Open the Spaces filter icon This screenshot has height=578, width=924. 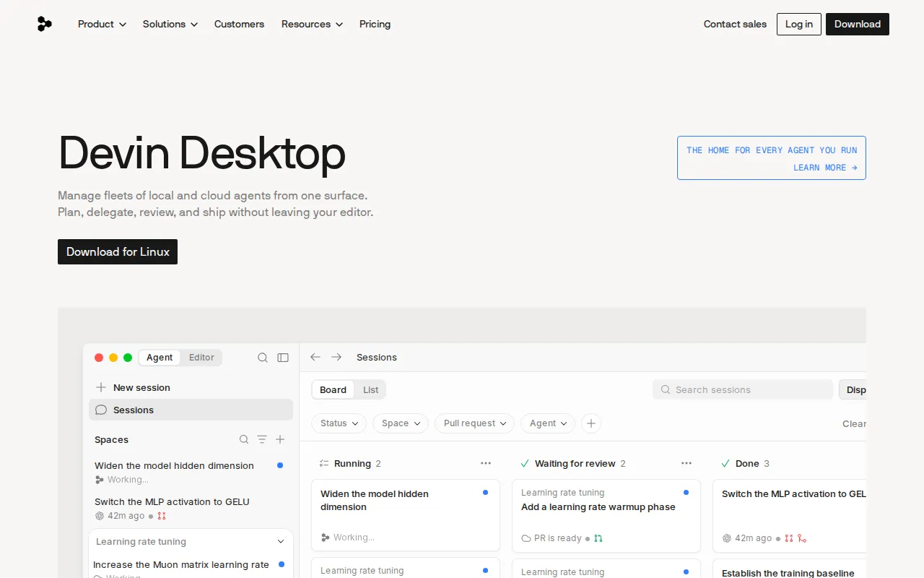[x=262, y=439]
